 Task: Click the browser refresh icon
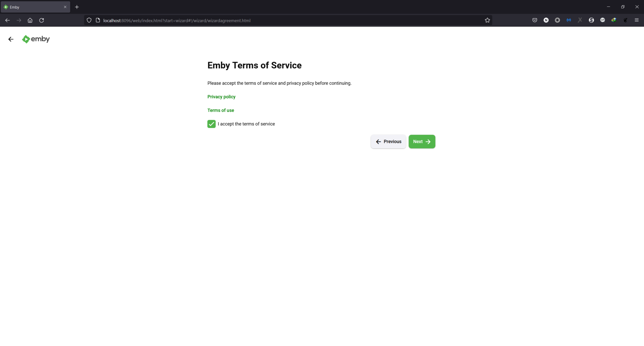[x=42, y=20]
